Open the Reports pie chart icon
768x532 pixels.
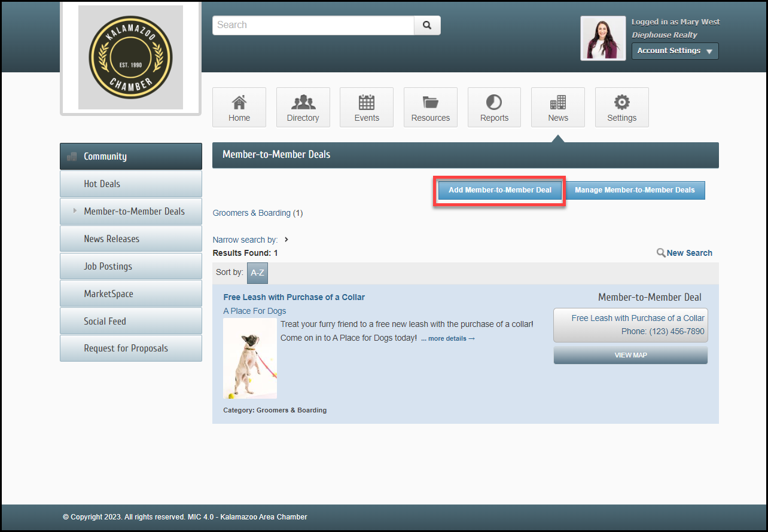pyautogui.click(x=494, y=102)
